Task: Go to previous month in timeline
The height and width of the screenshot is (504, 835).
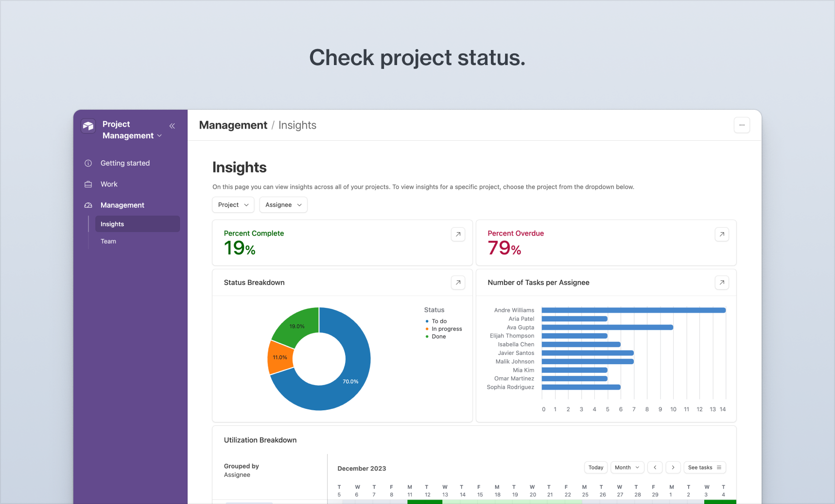Action: (x=655, y=468)
